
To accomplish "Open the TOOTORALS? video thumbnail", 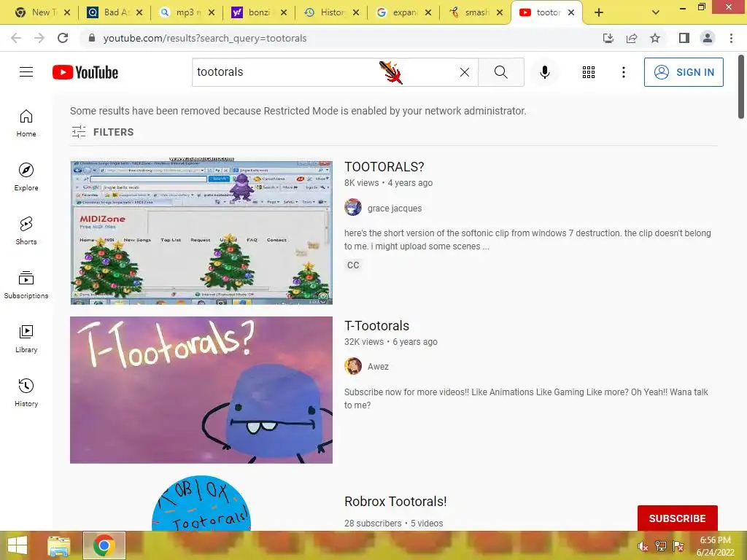I will pyautogui.click(x=201, y=231).
